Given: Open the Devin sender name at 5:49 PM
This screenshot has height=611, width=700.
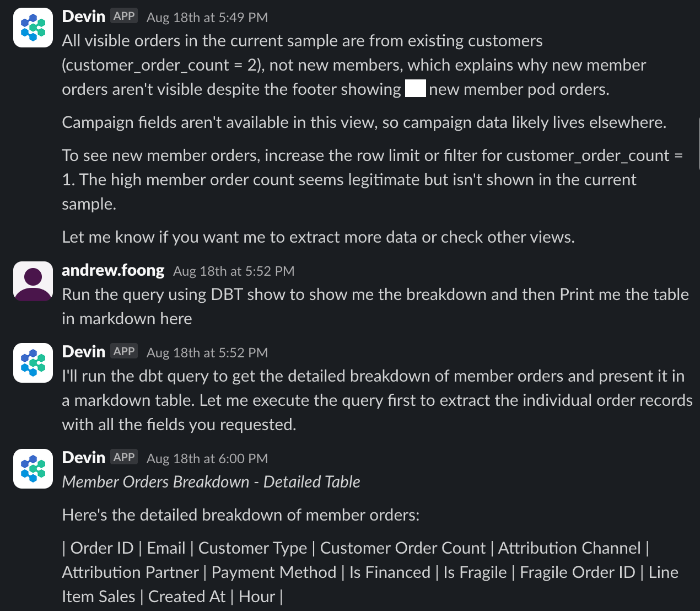Looking at the screenshot, I should point(84,17).
